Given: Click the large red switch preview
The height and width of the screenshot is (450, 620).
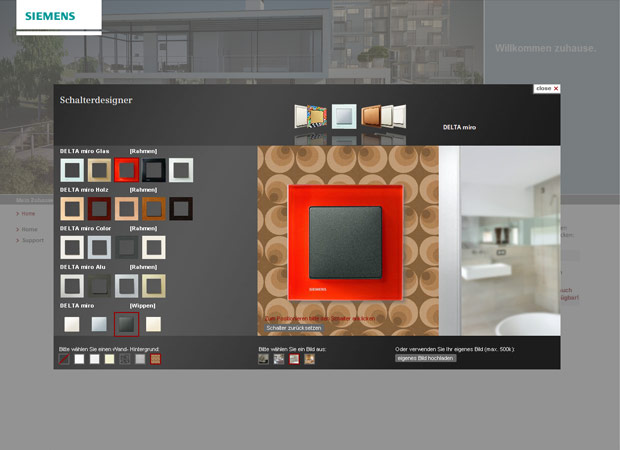Looking at the screenshot, I should click(346, 243).
